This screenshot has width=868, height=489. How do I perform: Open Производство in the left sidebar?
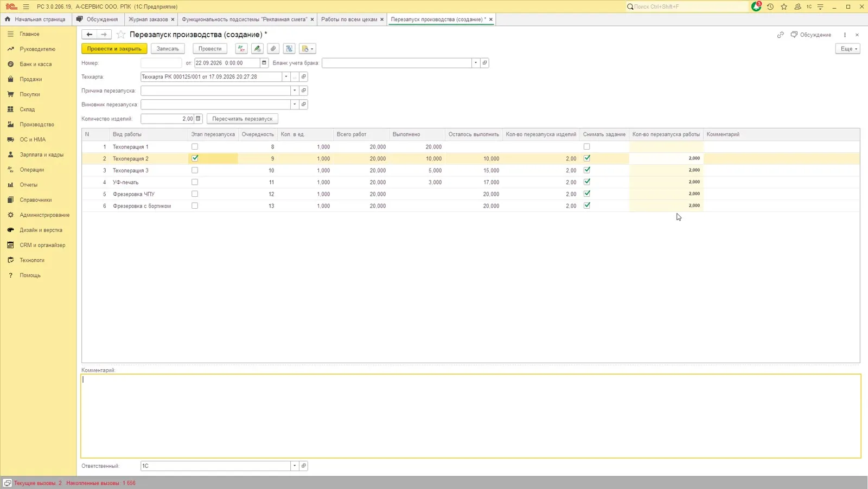pos(37,124)
